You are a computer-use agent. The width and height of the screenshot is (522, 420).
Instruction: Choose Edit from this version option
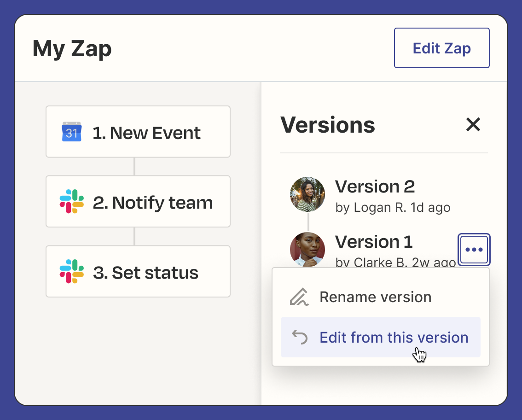394,338
